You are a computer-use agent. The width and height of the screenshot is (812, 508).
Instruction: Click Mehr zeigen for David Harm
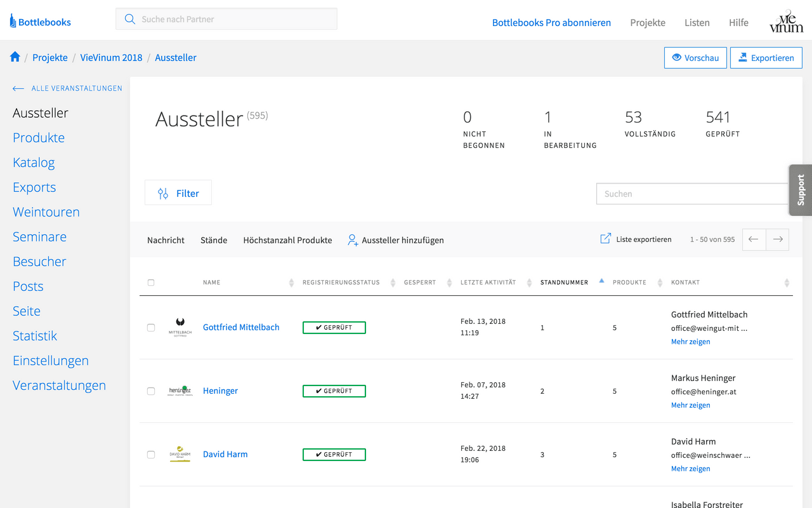[690, 469]
